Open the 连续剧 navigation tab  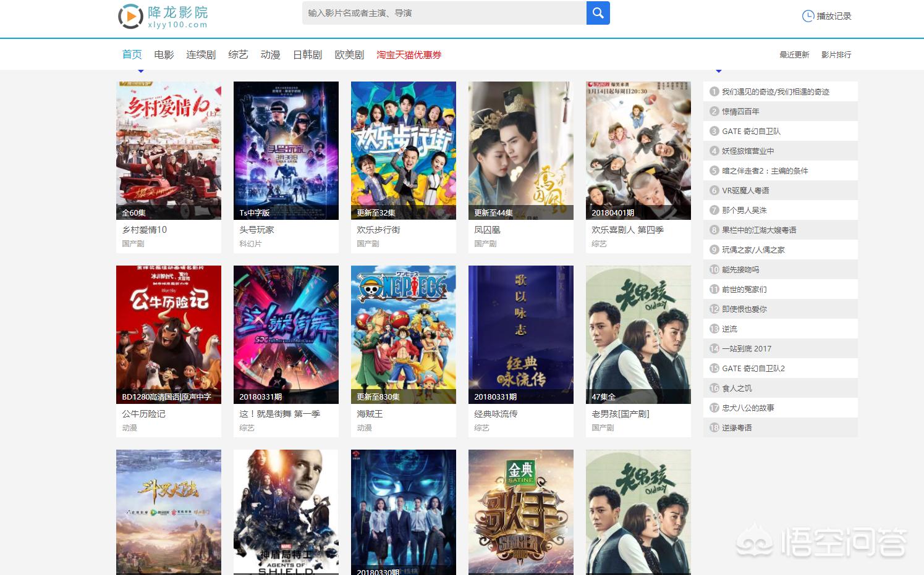201,54
